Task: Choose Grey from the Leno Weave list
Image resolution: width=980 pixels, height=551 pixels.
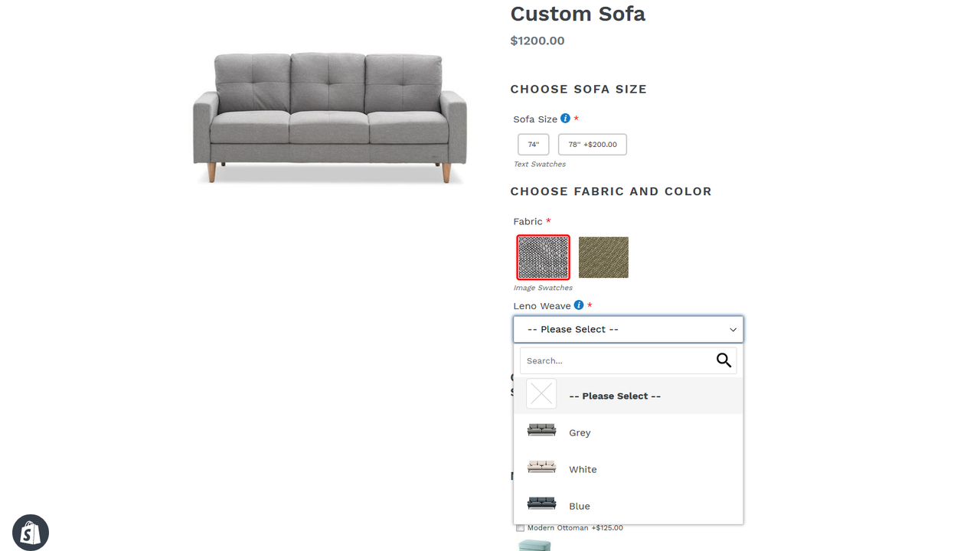Action: pyautogui.click(x=580, y=432)
